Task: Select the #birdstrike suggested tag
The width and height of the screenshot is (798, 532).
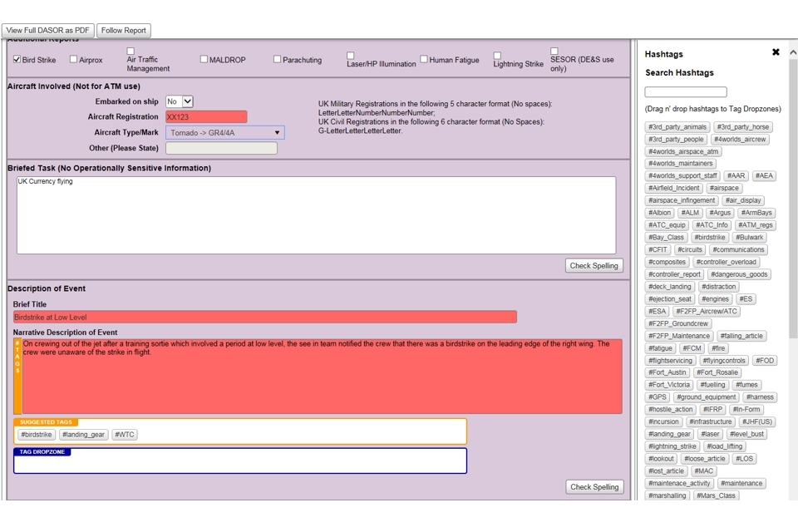Action: coord(36,435)
